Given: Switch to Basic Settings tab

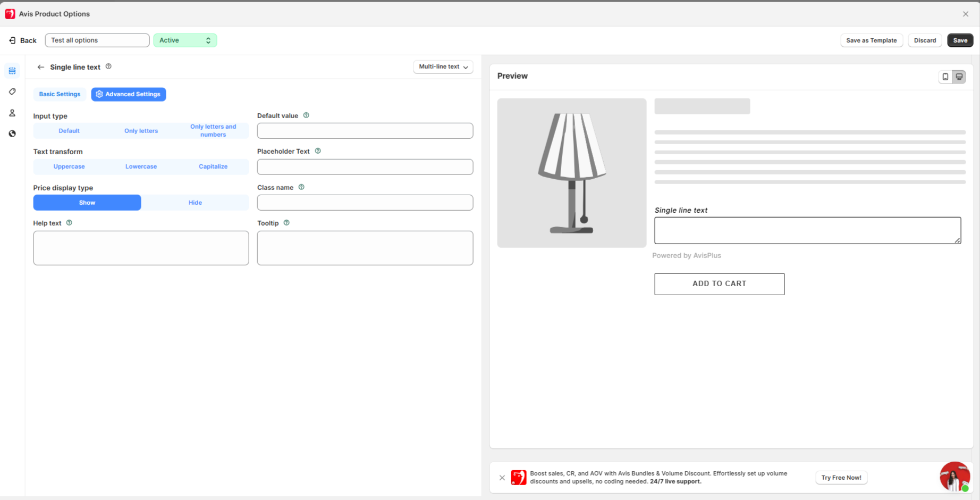Looking at the screenshot, I should coord(60,94).
